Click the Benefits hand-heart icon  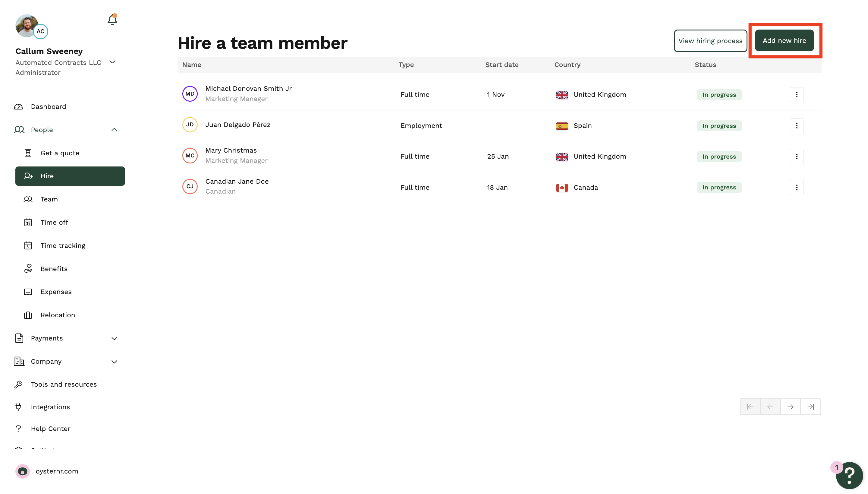coord(28,269)
